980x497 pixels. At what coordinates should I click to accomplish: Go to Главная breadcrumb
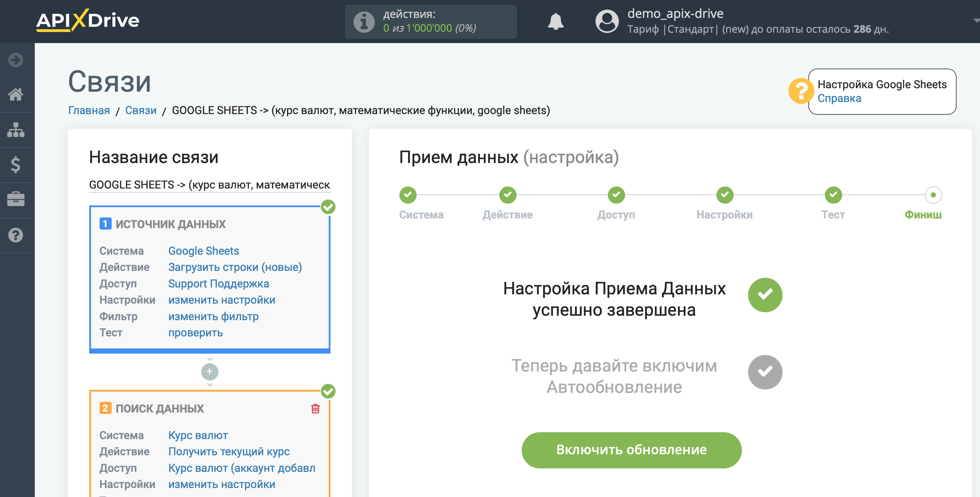pyautogui.click(x=89, y=110)
